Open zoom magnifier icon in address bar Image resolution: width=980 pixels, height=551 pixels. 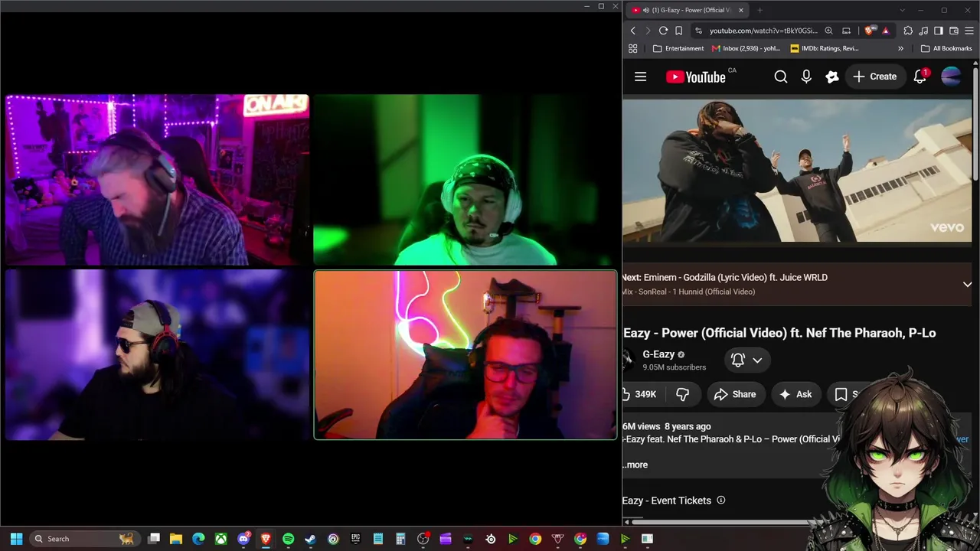click(828, 31)
